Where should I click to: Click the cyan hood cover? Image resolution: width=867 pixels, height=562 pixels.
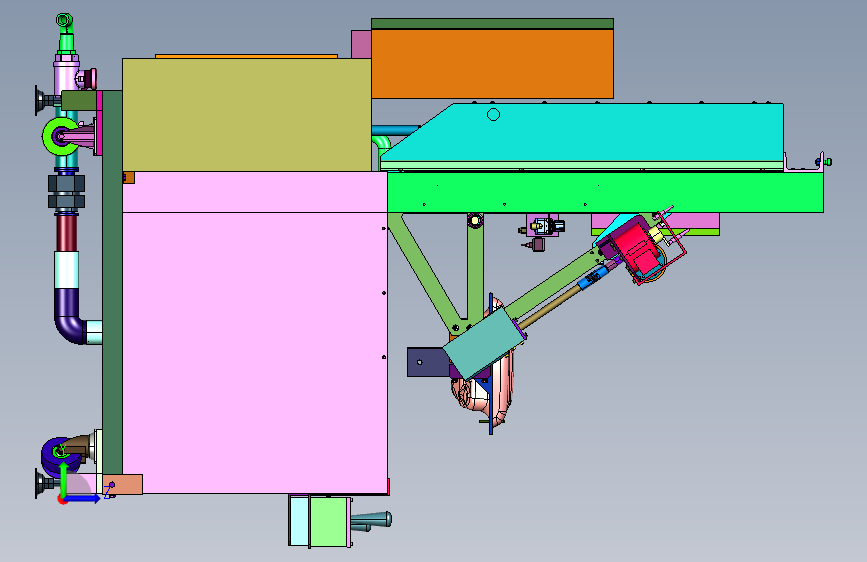[x=586, y=132]
